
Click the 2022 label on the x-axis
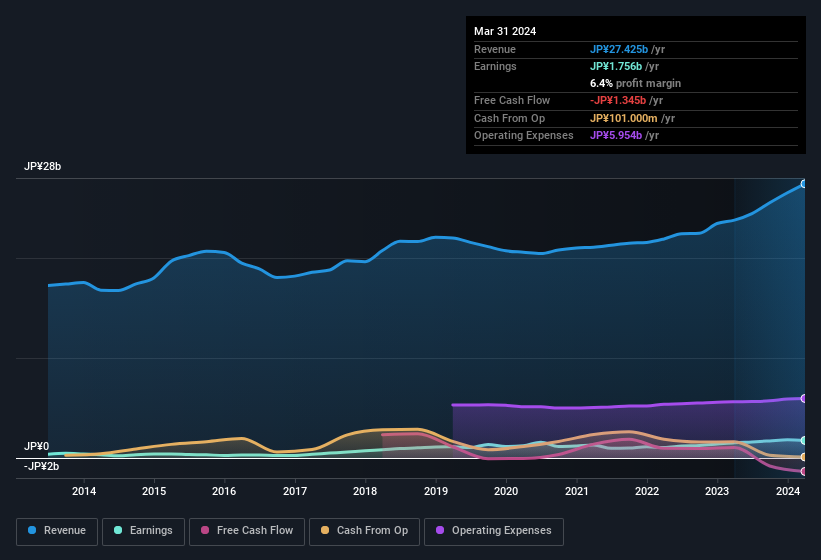click(646, 491)
